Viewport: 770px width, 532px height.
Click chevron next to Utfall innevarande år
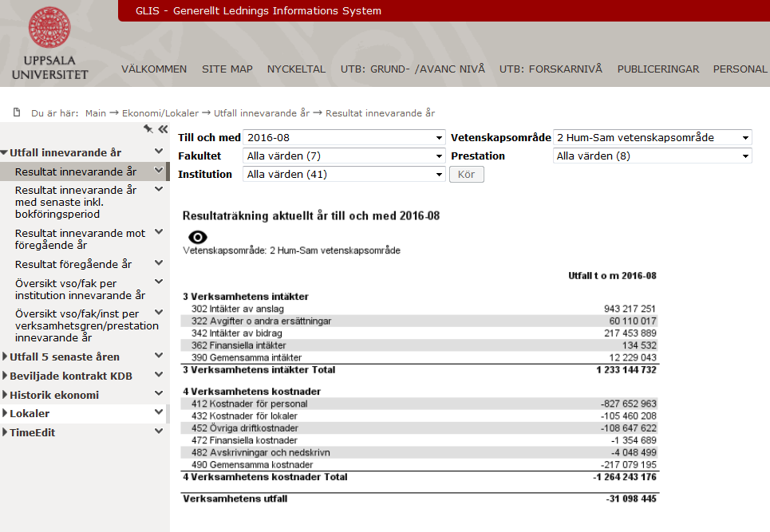click(159, 152)
